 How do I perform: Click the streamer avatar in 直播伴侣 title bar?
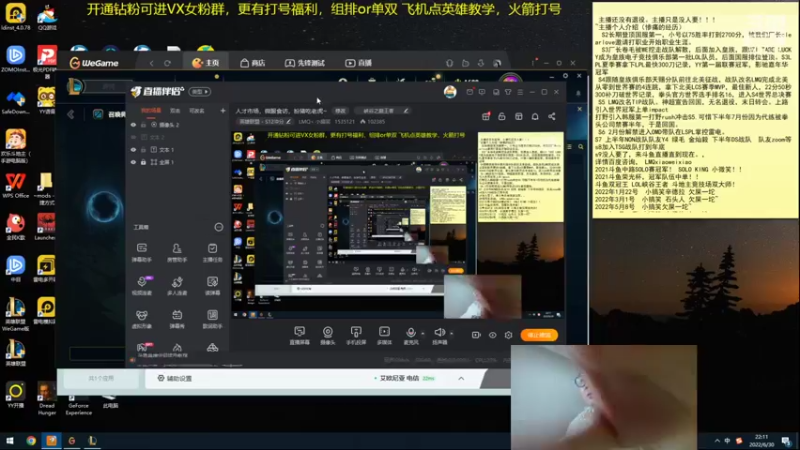(x=450, y=92)
